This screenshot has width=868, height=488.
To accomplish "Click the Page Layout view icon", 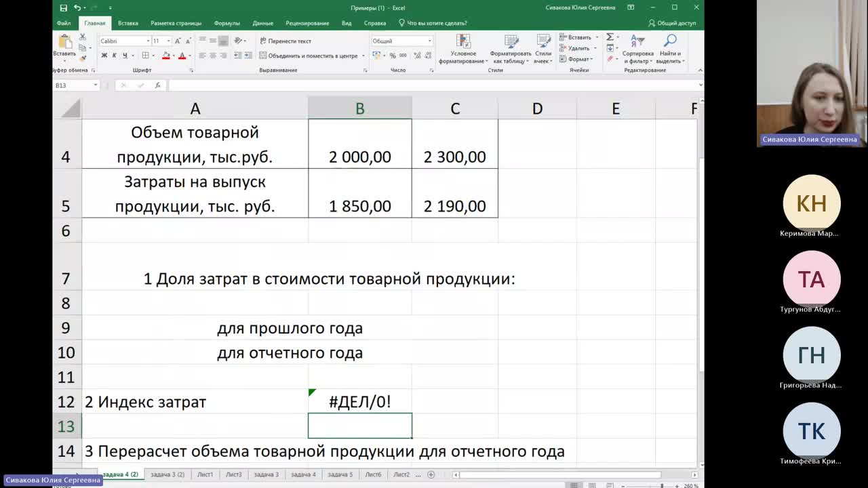I will (593, 485).
